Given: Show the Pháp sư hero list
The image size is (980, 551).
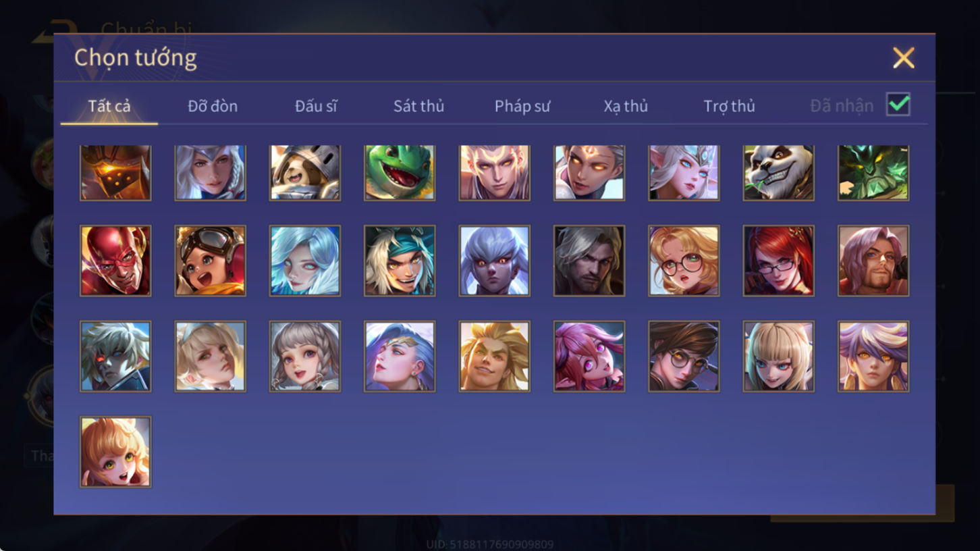Looking at the screenshot, I should click(522, 106).
